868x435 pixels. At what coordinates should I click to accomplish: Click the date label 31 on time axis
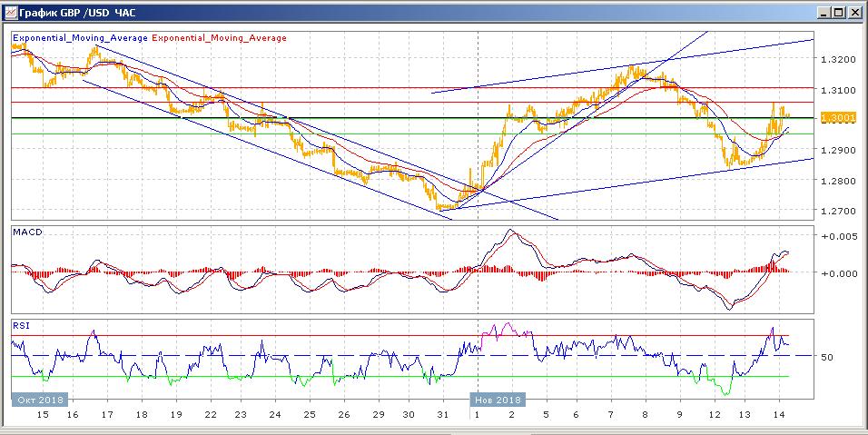pyautogui.click(x=441, y=414)
